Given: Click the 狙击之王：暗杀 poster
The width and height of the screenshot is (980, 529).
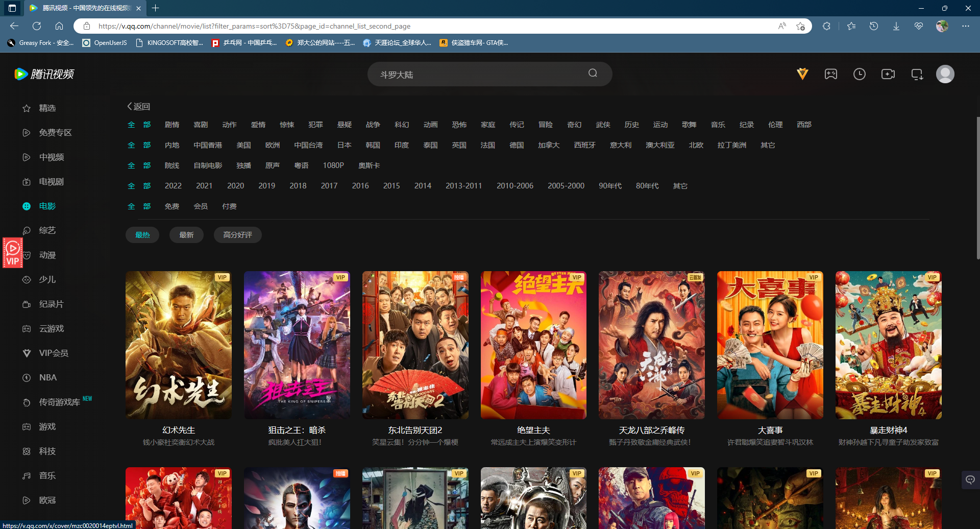Looking at the screenshot, I should (x=297, y=345).
